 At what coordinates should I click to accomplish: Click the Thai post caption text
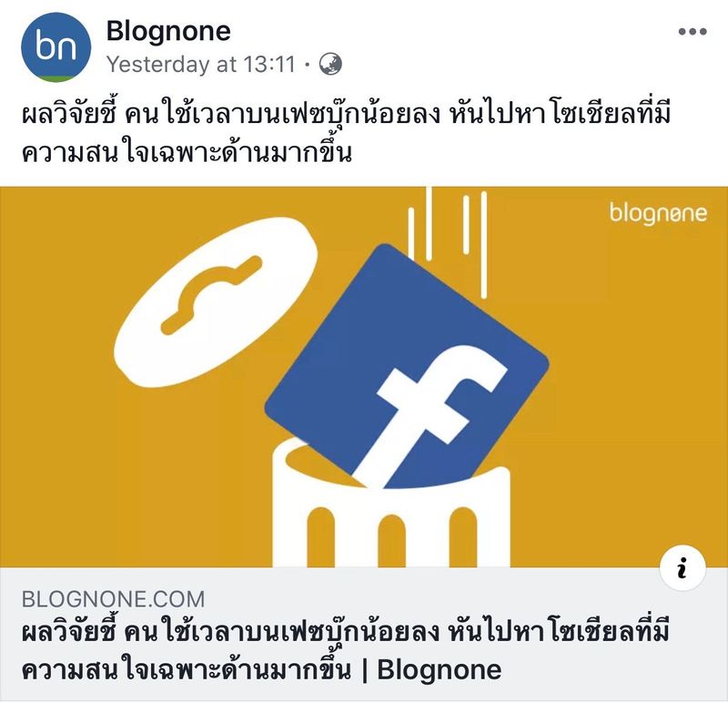[347, 133]
